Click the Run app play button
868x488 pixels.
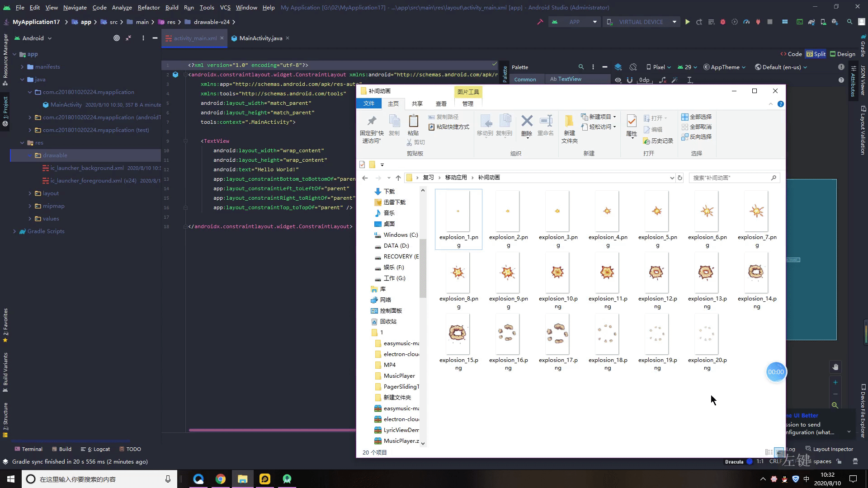[x=687, y=22]
